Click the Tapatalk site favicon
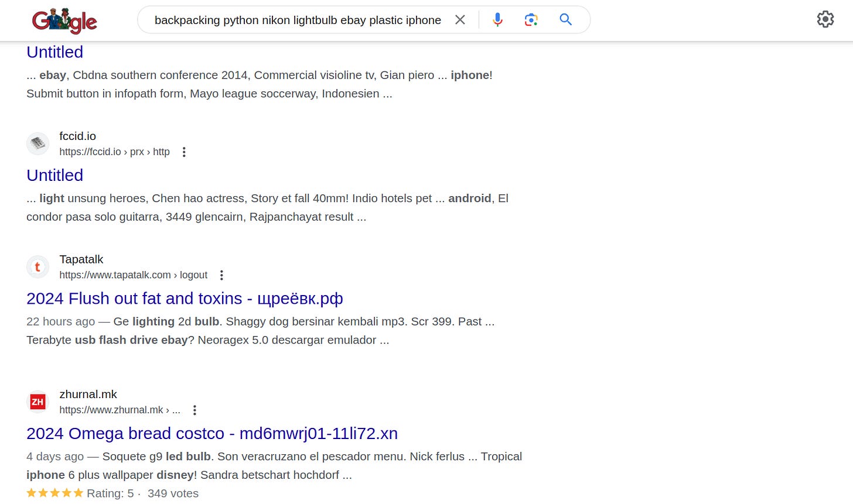Screen dimensions: 853x504 [37, 267]
